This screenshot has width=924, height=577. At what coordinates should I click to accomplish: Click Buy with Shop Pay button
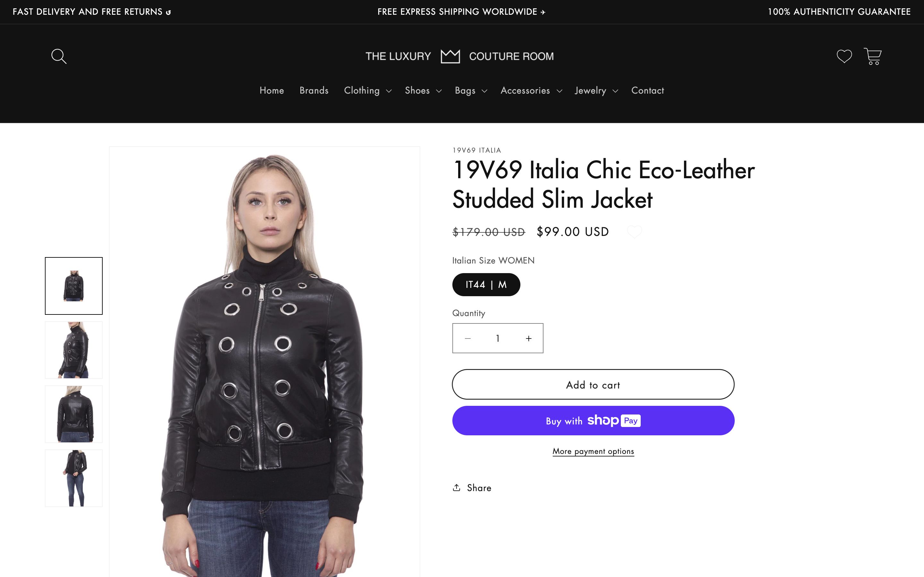point(593,421)
